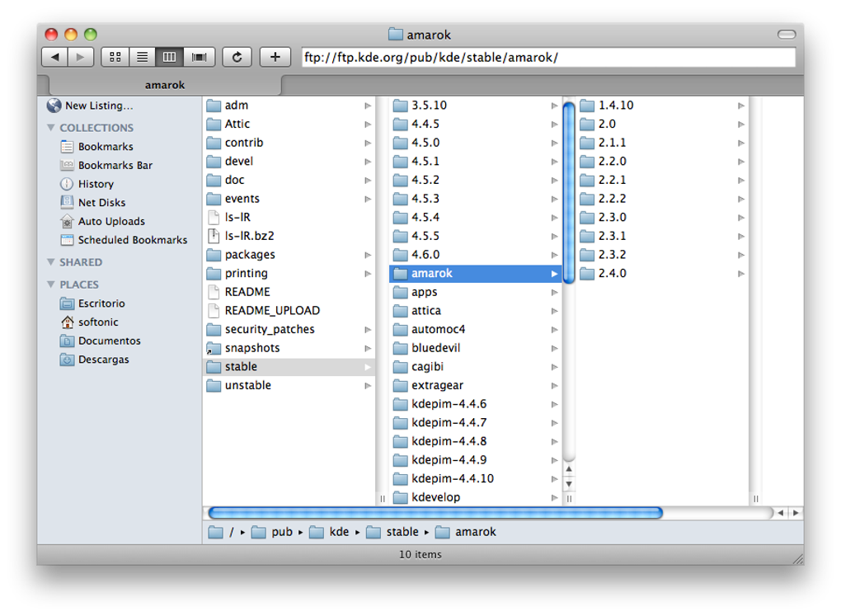Expand the packages folder arrow
Viewport: 841px width, 616px height.
(x=368, y=255)
